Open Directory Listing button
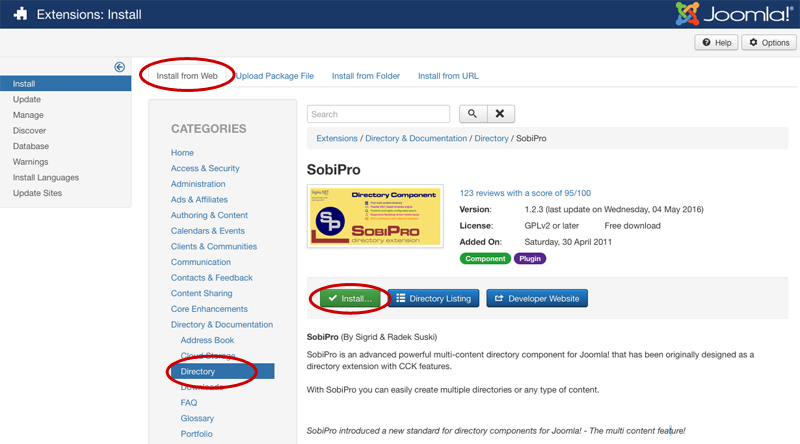Viewport: 800px width, 444px height. coord(434,299)
